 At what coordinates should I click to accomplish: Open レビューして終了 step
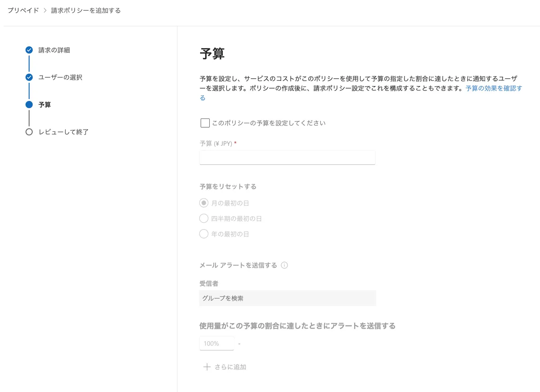pos(63,132)
